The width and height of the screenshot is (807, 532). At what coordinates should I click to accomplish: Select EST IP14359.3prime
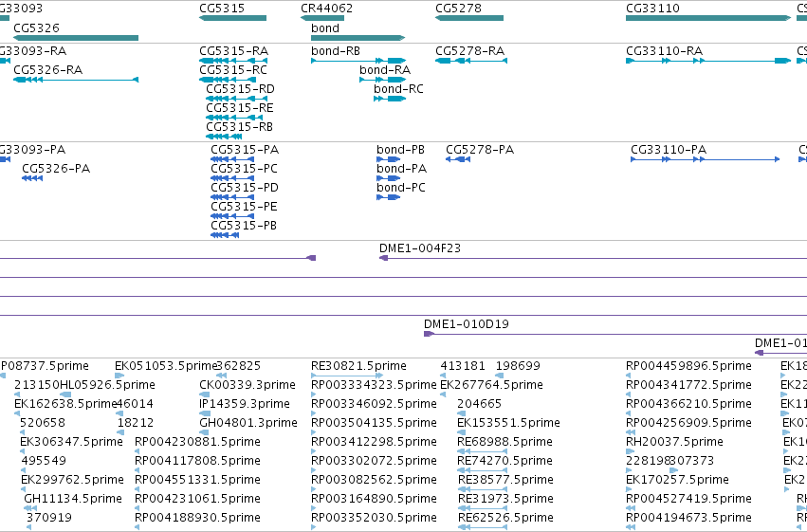[x=205, y=413]
